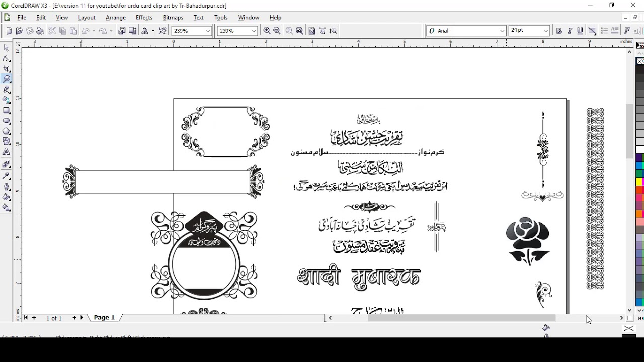Open the Tools menu
The width and height of the screenshot is (644, 362).
point(221,17)
